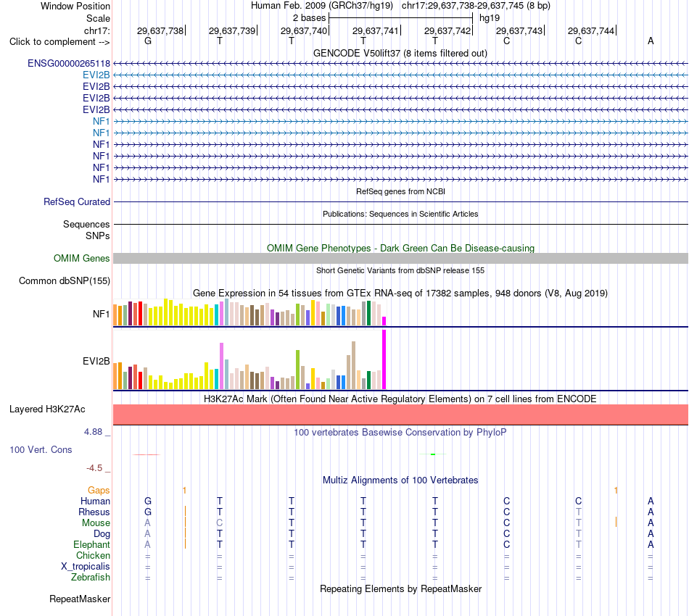Click the 'Human Feb. 2009 (GRCh37/hg19)' heading
Screen dimensions: 689x616
coord(322,6)
